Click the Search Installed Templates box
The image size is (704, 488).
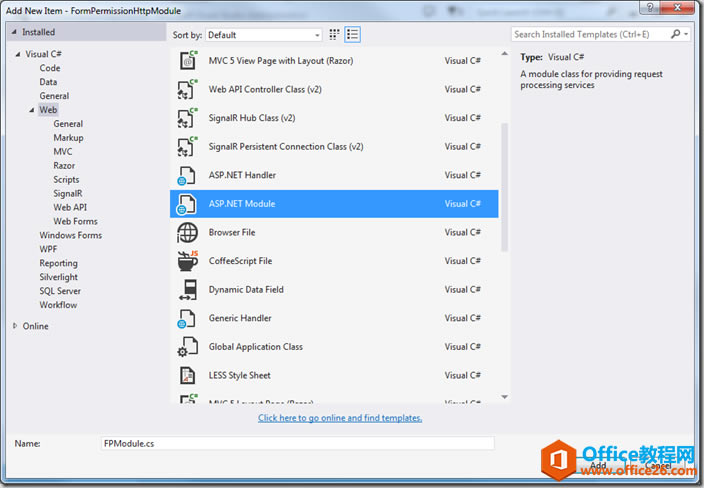(590, 34)
